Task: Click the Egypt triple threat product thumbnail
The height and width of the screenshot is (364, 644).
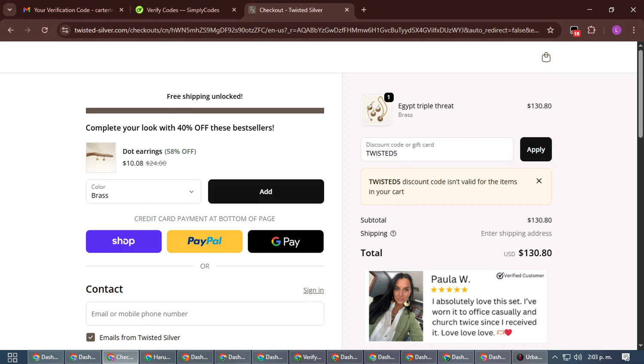Action: 376,110
